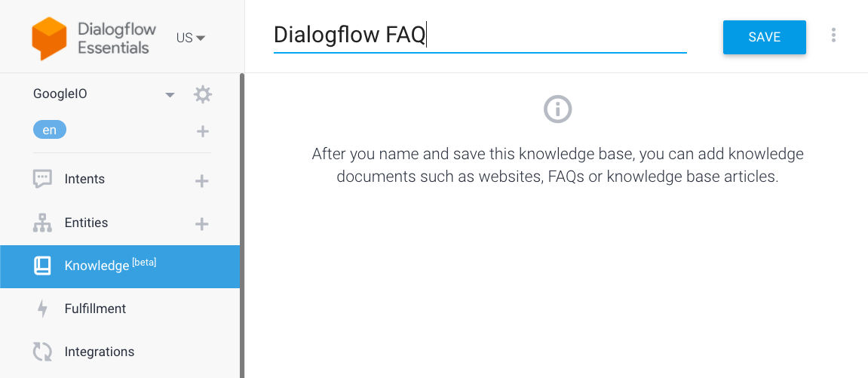
Task: Open the Integrations page
Action: 99,352
